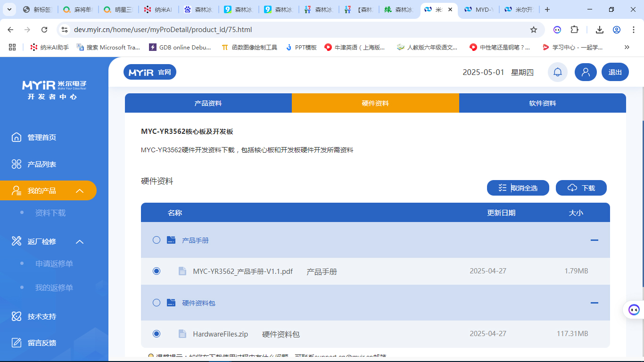
Task: Go back with browser back arrow
Action: click(11, 30)
